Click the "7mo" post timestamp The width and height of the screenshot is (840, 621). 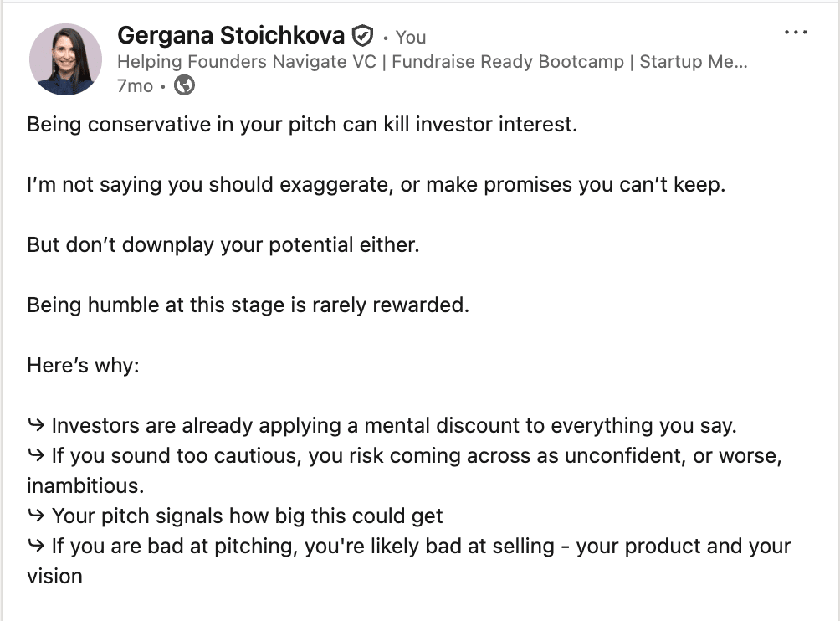pos(135,85)
